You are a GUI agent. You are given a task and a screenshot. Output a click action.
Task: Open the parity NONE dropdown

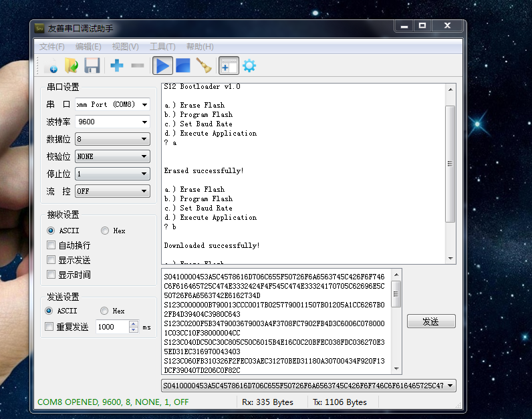112,156
